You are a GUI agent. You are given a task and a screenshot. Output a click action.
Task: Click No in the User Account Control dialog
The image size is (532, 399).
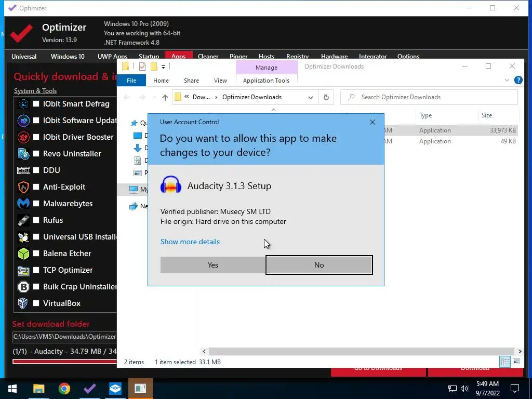(319, 265)
